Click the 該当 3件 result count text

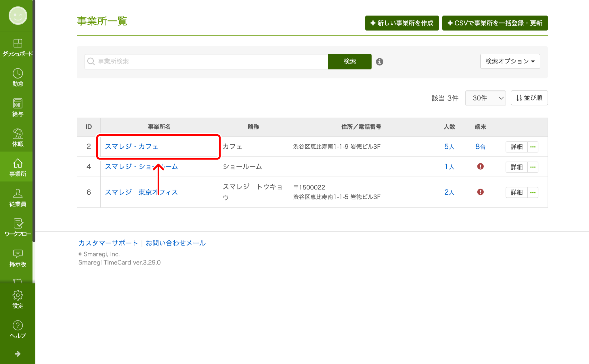[x=445, y=98]
